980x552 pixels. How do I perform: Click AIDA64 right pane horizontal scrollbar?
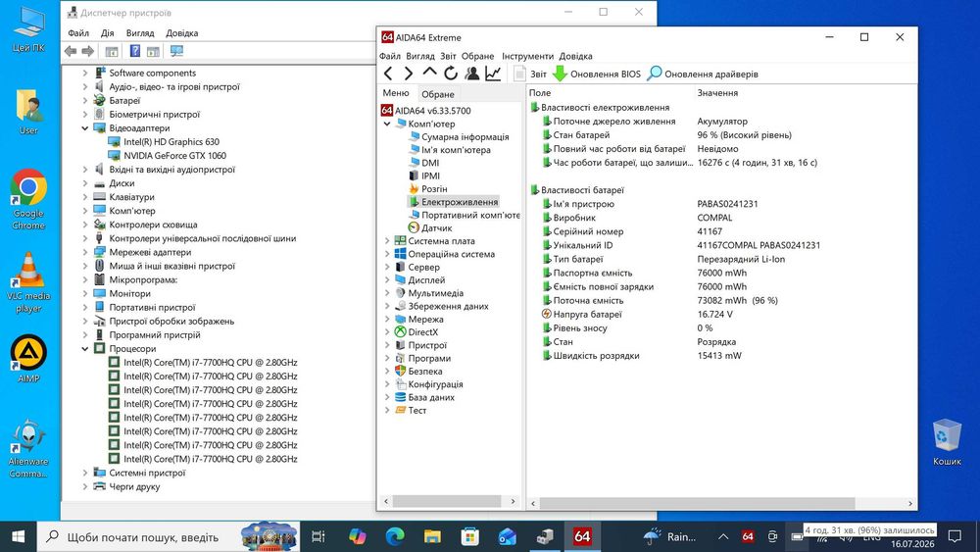click(x=697, y=503)
